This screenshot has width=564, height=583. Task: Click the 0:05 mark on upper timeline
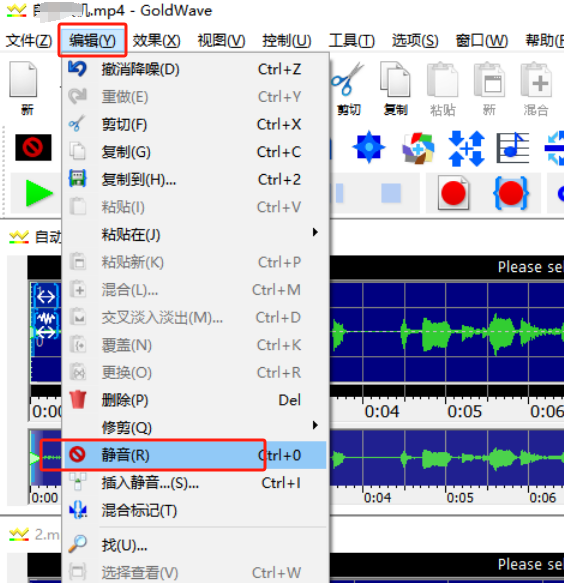[464, 411]
